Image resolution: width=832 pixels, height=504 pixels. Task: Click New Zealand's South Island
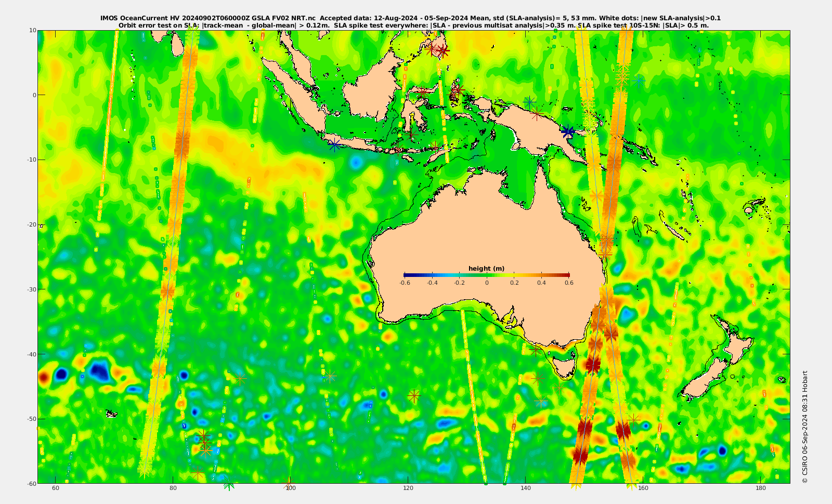[x=703, y=380]
